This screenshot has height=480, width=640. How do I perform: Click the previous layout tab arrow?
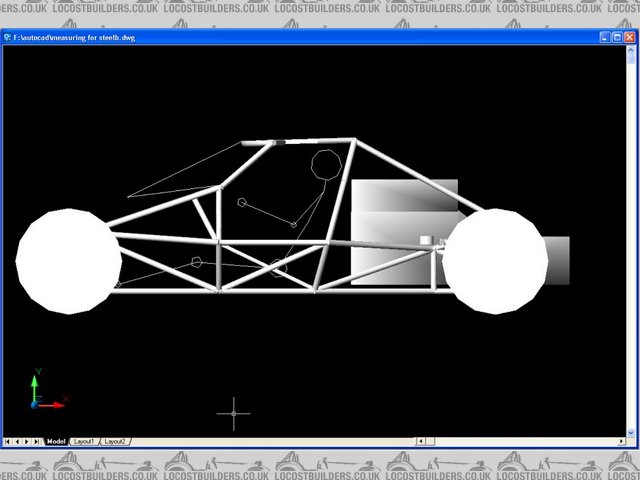coord(19,441)
